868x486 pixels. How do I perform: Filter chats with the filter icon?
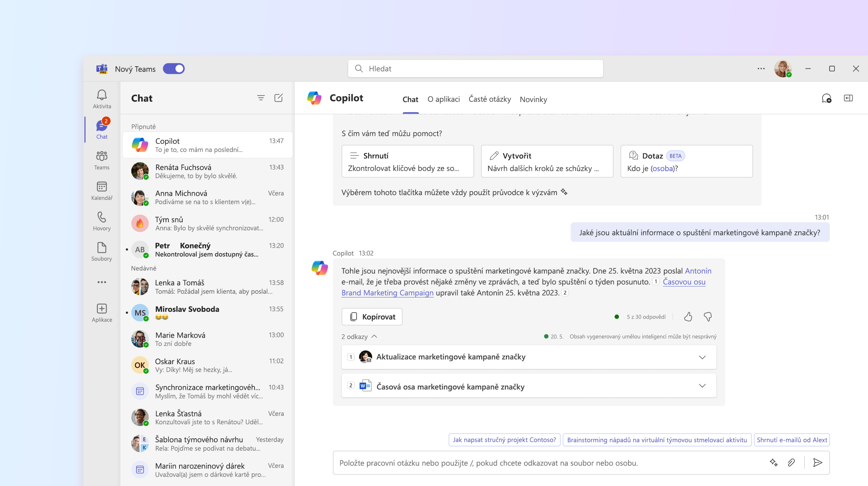[x=261, y=98]
